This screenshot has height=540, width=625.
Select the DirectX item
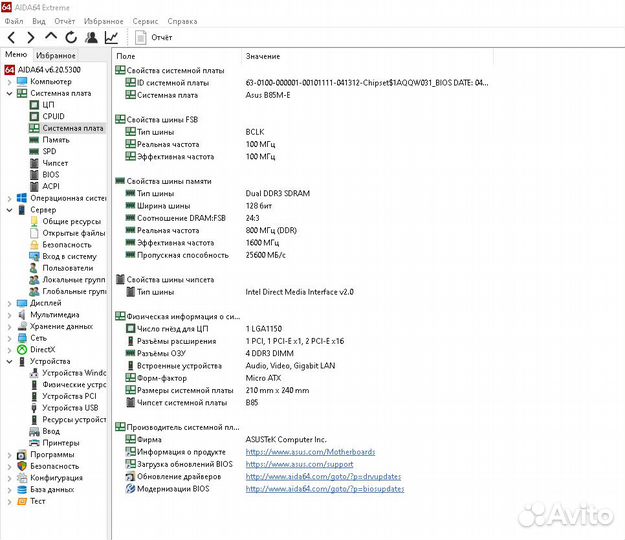[x=42, y=350]
